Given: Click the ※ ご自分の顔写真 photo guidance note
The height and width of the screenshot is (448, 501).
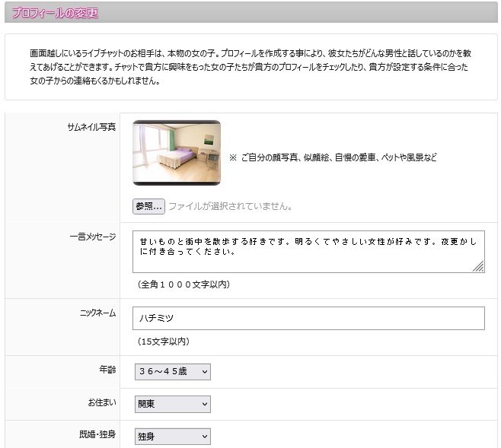Looking at the screenshot, I should 333,157.
